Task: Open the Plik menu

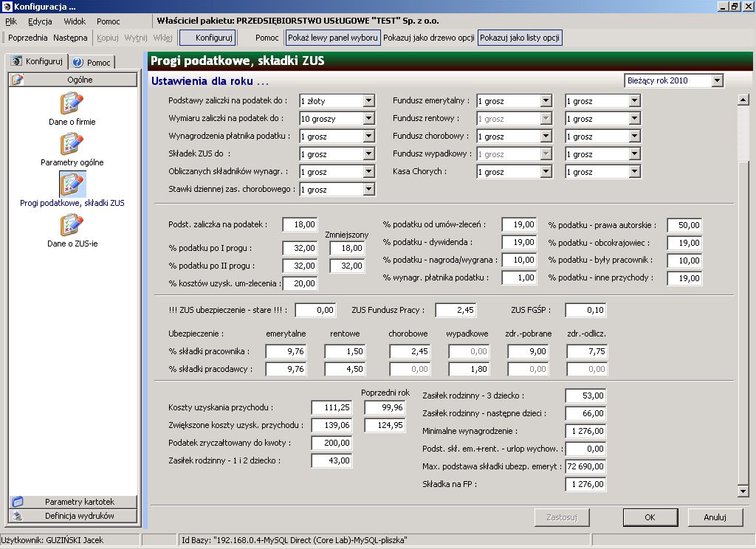Action: point(11,21)
